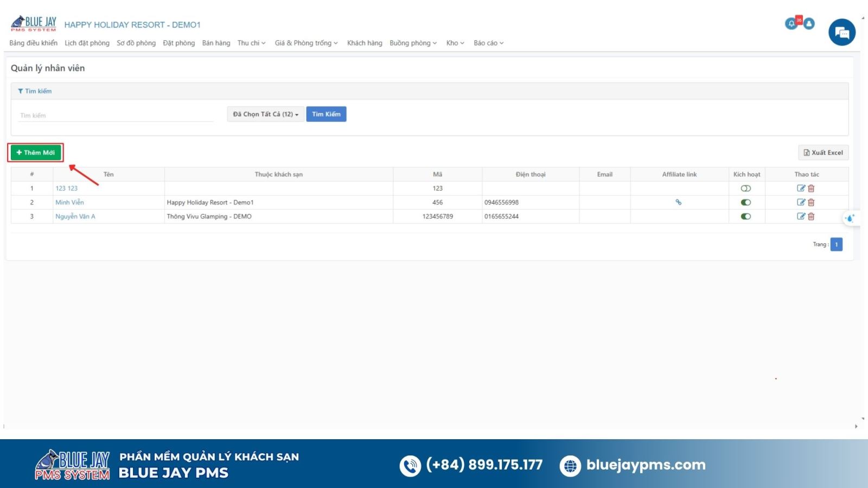Viewport: 868px width, 488px height.
Task: Select the Khách hàng menu
Action: pyautogui.click(x=365, y=43)
